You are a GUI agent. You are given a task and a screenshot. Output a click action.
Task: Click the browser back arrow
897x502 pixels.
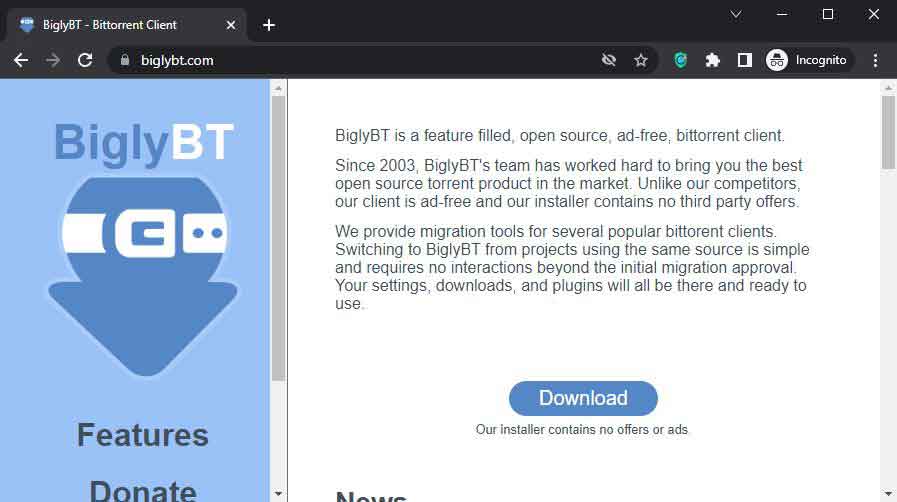pyautogui.click(x=21, y=60)
